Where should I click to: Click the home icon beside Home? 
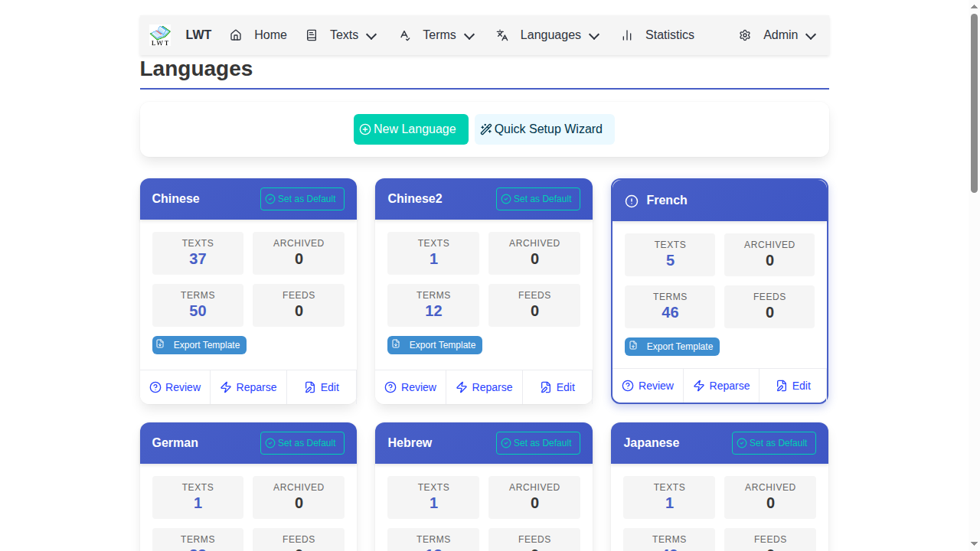(235, 35)
